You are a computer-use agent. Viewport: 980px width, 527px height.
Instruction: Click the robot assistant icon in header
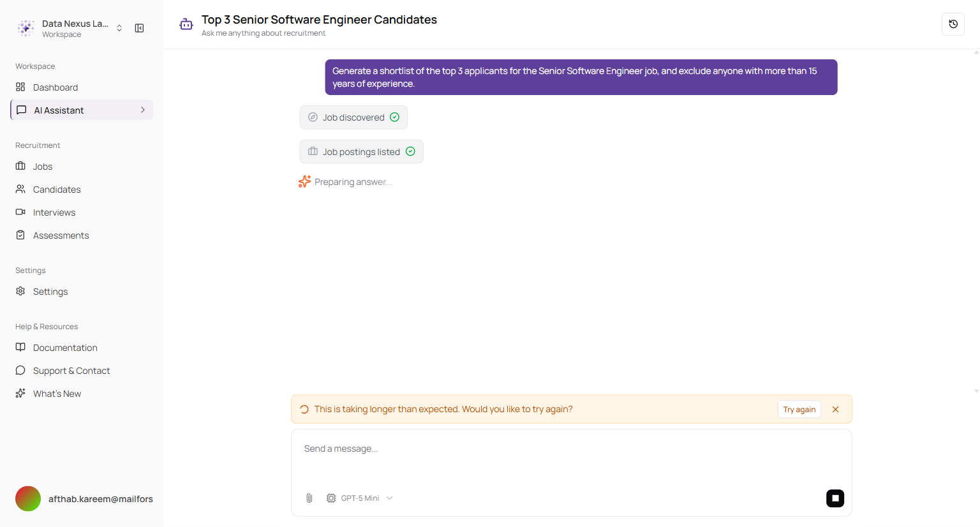186,24
